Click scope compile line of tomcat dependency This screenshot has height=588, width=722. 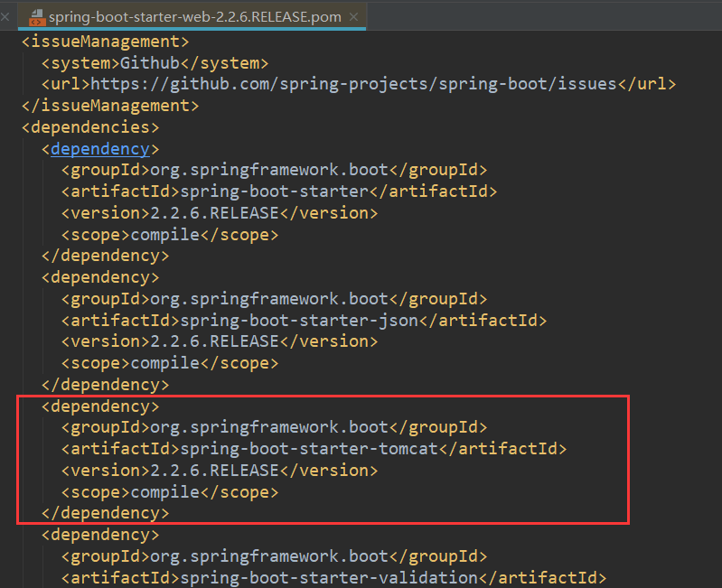(170, 492)
